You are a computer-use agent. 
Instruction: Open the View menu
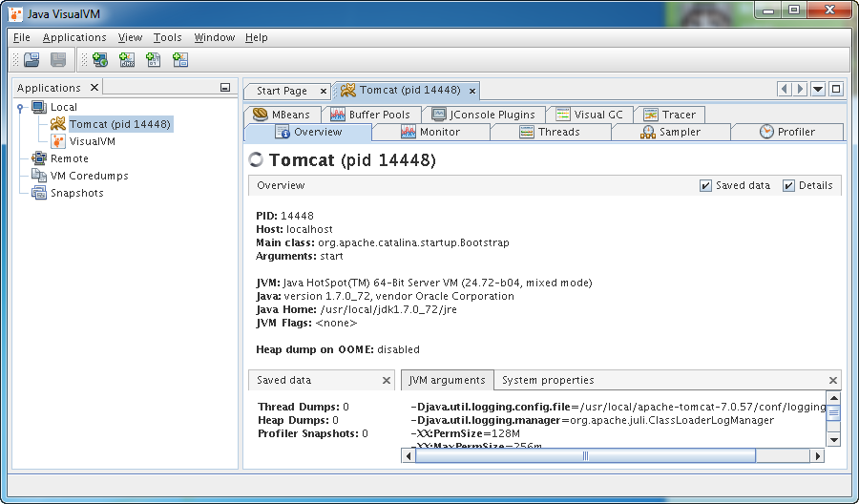(x=130, y=37)
